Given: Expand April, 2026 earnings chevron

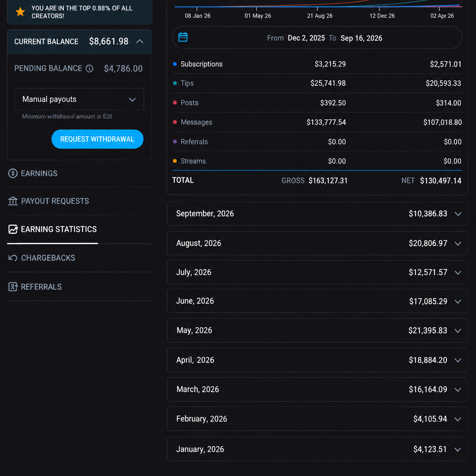Looking at the screenshot, I should click(458, 360).
